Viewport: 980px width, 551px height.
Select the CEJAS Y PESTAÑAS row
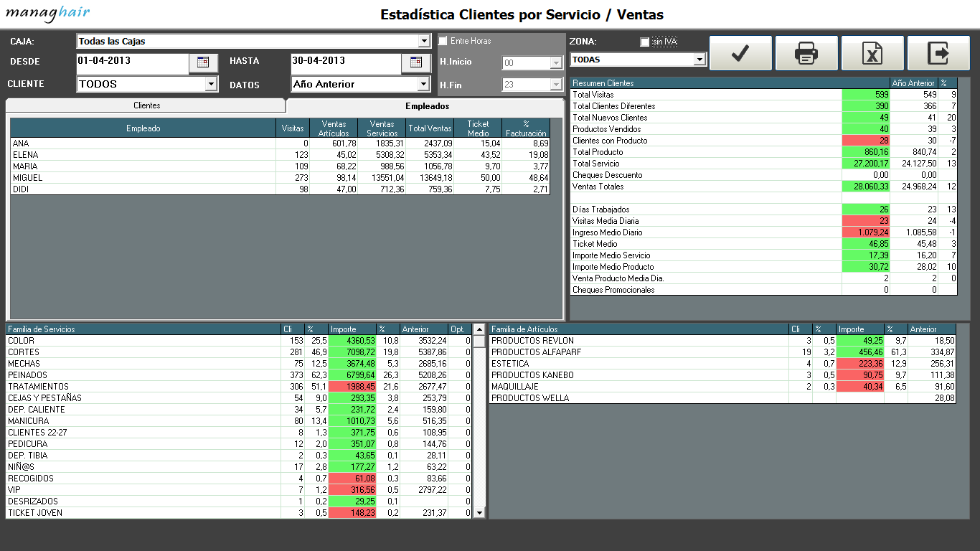(239, 398)
